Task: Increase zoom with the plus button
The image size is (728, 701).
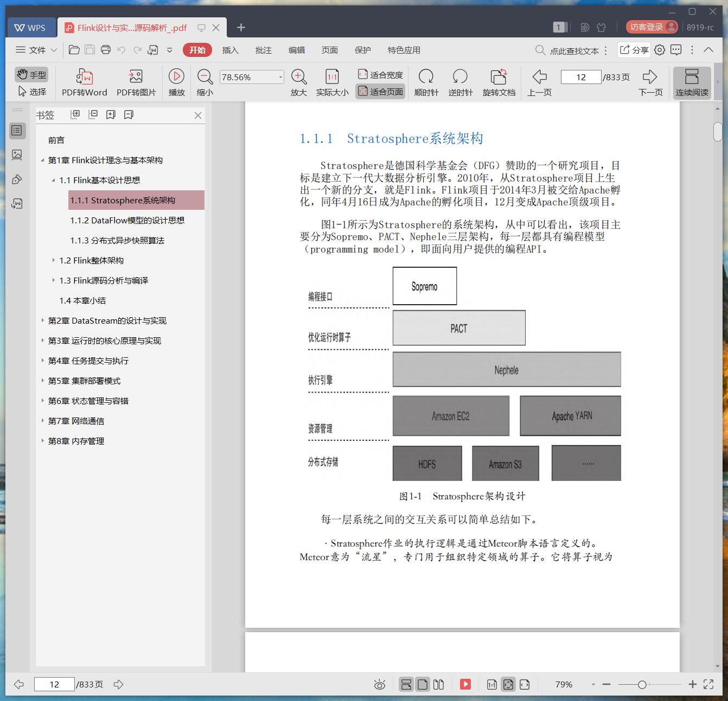Action: (692, 685)
